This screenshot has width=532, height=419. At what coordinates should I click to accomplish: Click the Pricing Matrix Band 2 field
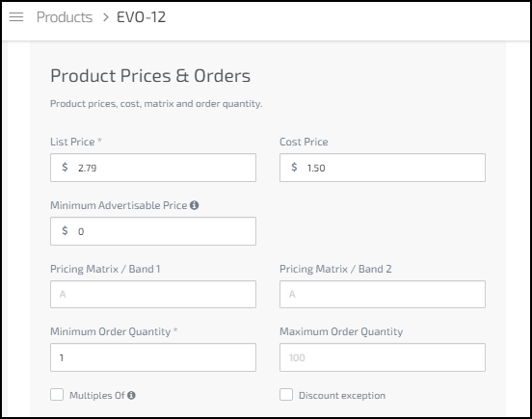(x=383, y=294)
